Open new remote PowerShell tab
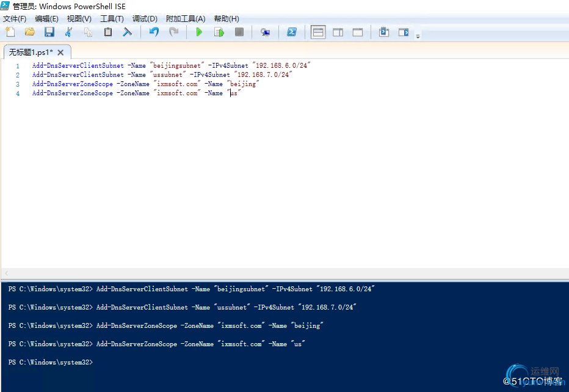The image size is (569, 392). (265, 32)
